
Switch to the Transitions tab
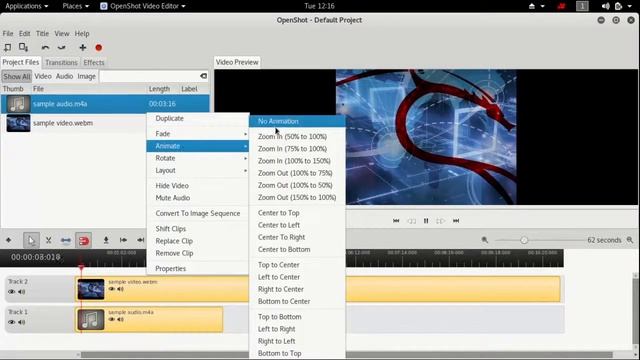pos(61,62)
